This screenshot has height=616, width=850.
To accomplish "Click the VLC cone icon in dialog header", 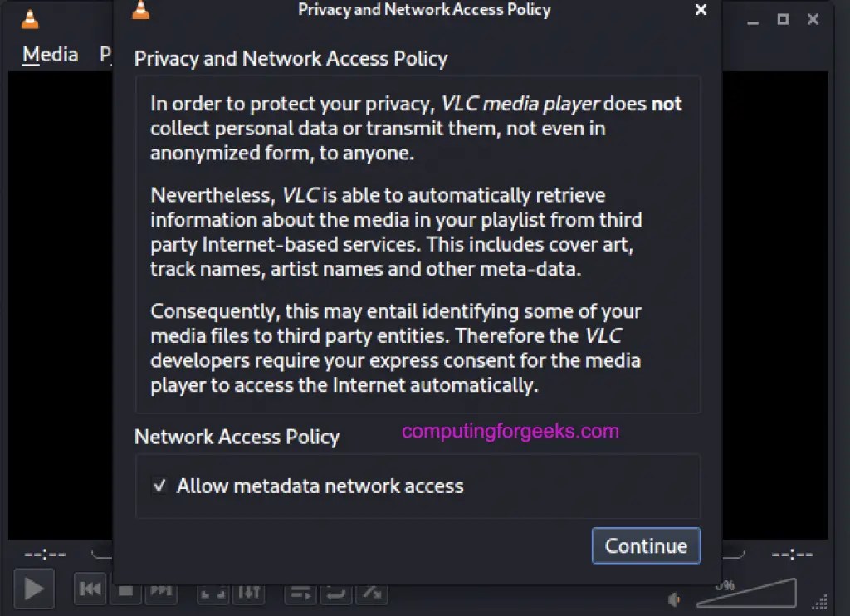I will coord(140,10).
